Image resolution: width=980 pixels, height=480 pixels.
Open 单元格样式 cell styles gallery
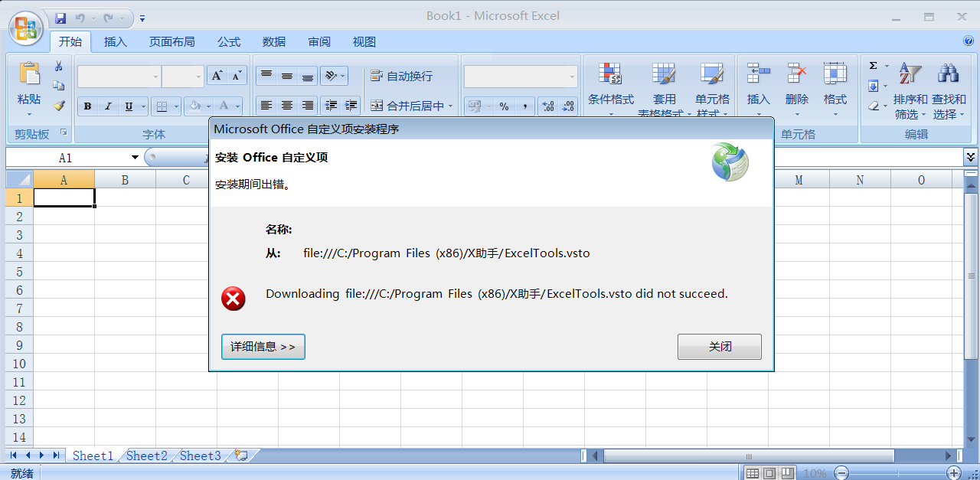click(x=712, y=89)
